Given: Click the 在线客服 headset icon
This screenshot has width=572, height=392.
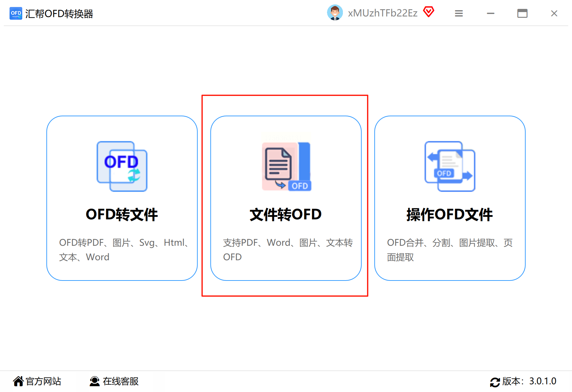Looking at the screenshot, I should [x=94, y=381].
